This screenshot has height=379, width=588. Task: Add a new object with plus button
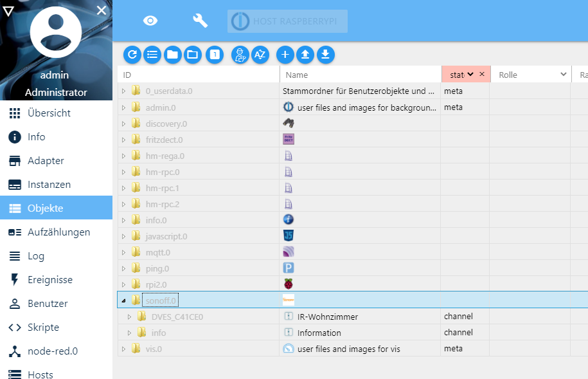pos(285,55)
